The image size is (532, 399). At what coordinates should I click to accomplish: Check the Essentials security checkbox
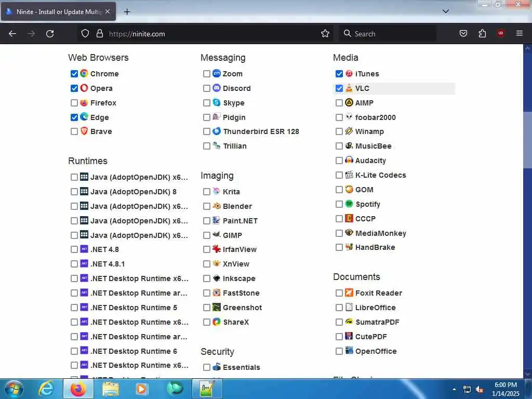206,367
